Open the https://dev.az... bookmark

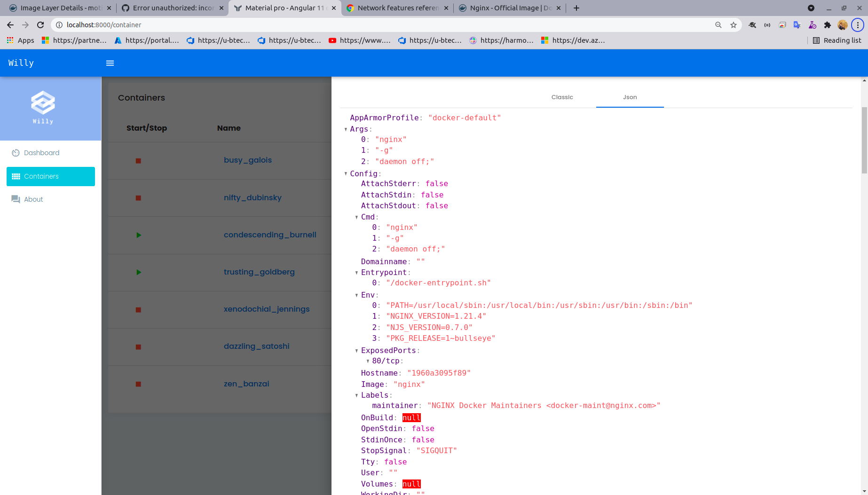(573, 40)
